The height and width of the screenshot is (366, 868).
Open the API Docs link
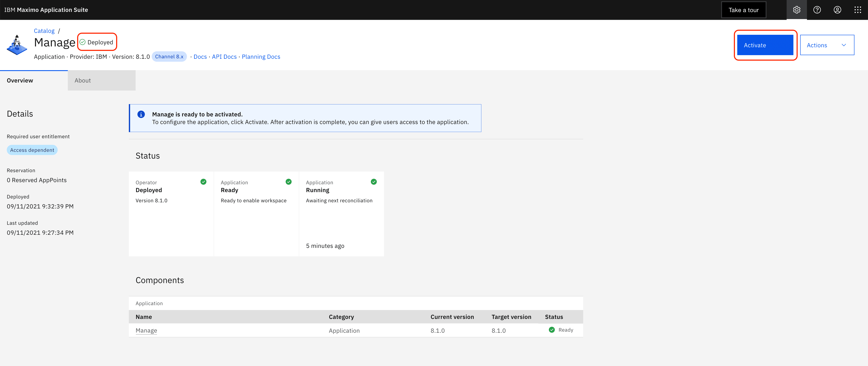tap(224, 57)
